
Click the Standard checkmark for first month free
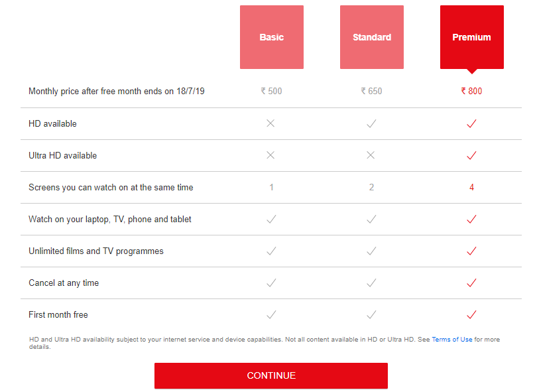(x=371, y=314)
